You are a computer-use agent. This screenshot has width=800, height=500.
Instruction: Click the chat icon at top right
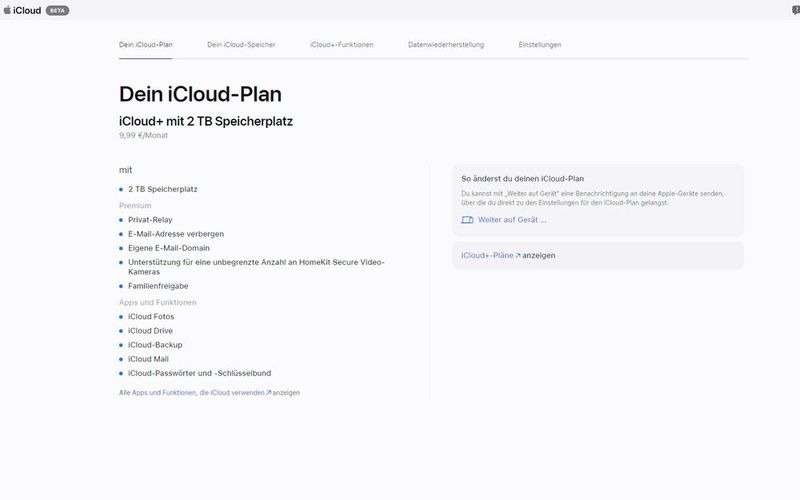tap(796, 10)
